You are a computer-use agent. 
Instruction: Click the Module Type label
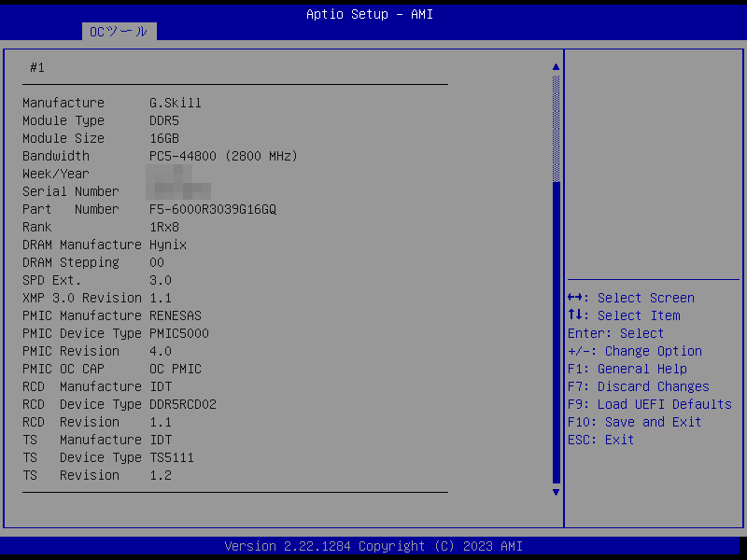[x=63, y=120]
